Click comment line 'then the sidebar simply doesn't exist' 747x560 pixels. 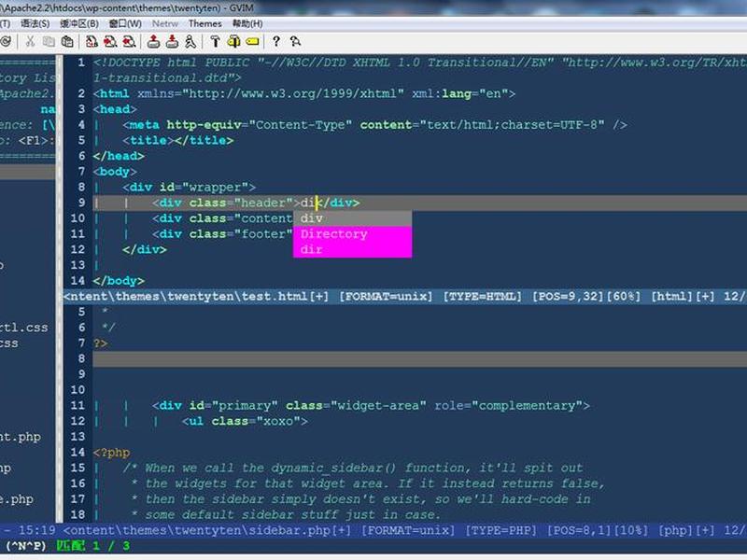(x=360, y=499)
